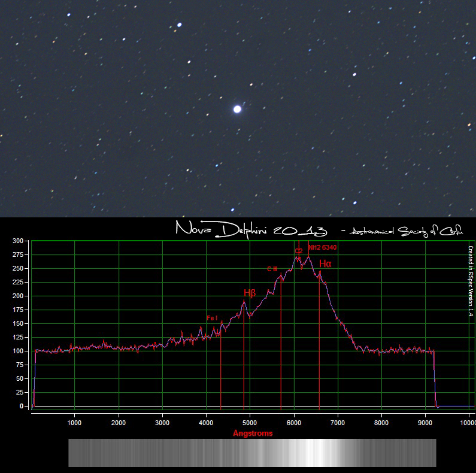Screen dimensions: 476x473
Task: Select the Hα line label
Action: (325, 263)
